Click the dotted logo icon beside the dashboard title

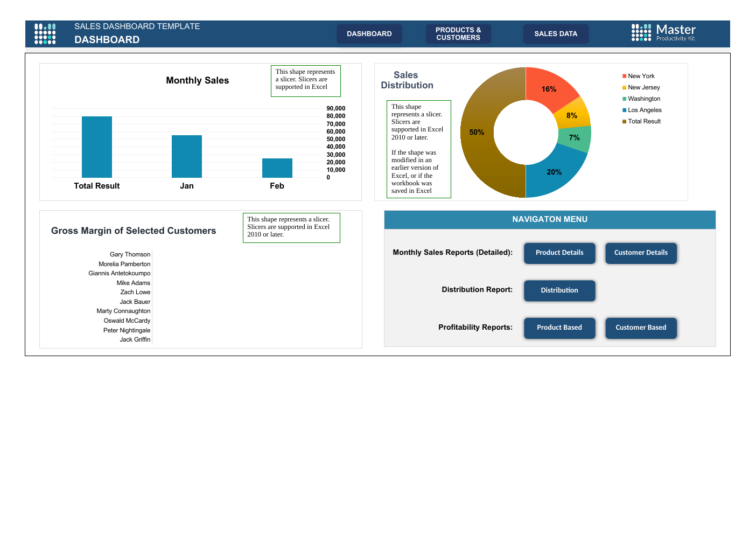[x=45, y=33]
